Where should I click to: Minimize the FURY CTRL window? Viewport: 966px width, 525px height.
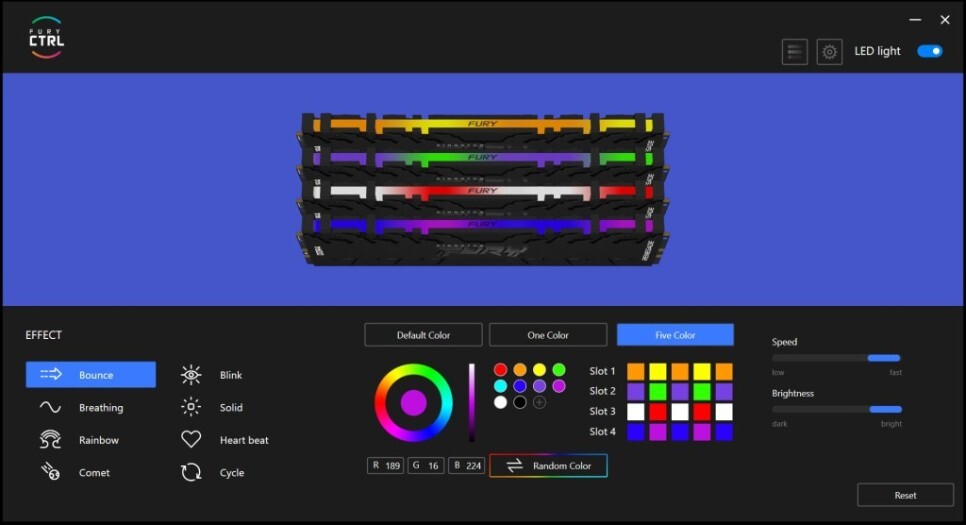(x=915, y=20)
